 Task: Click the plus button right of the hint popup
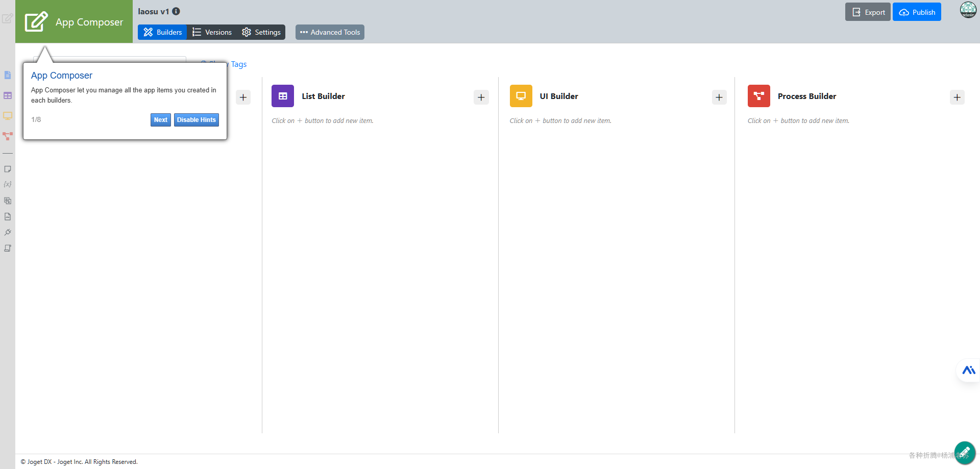coord(243,97)
